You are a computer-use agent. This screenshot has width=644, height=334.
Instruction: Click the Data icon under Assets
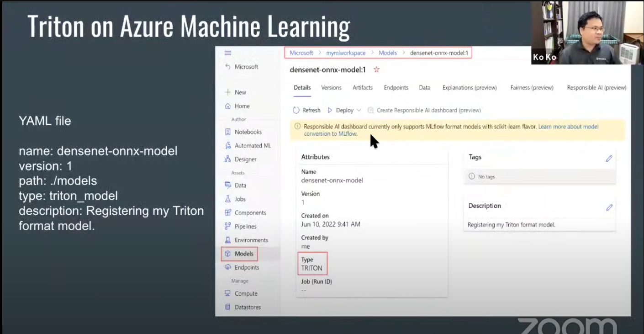coord(228,186)
